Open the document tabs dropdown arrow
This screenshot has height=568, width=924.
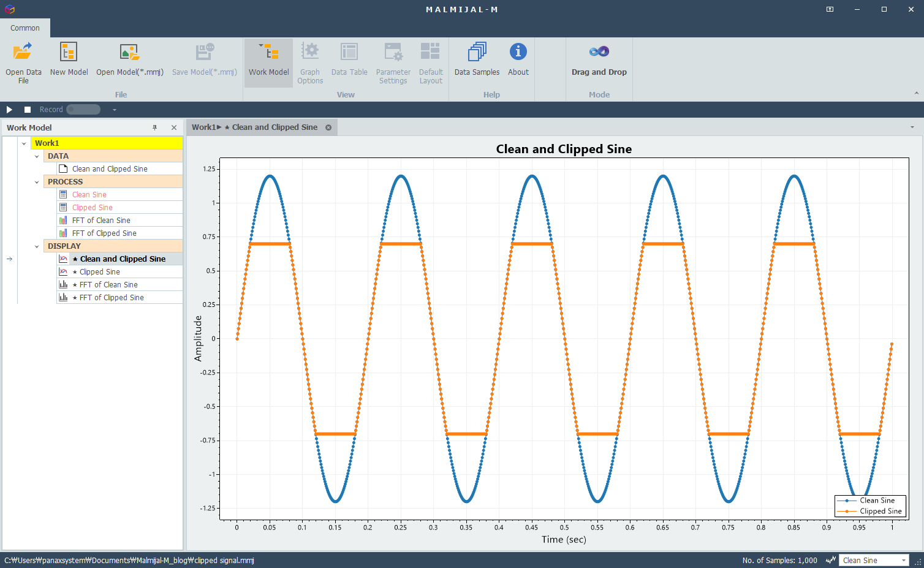[912, 127]
